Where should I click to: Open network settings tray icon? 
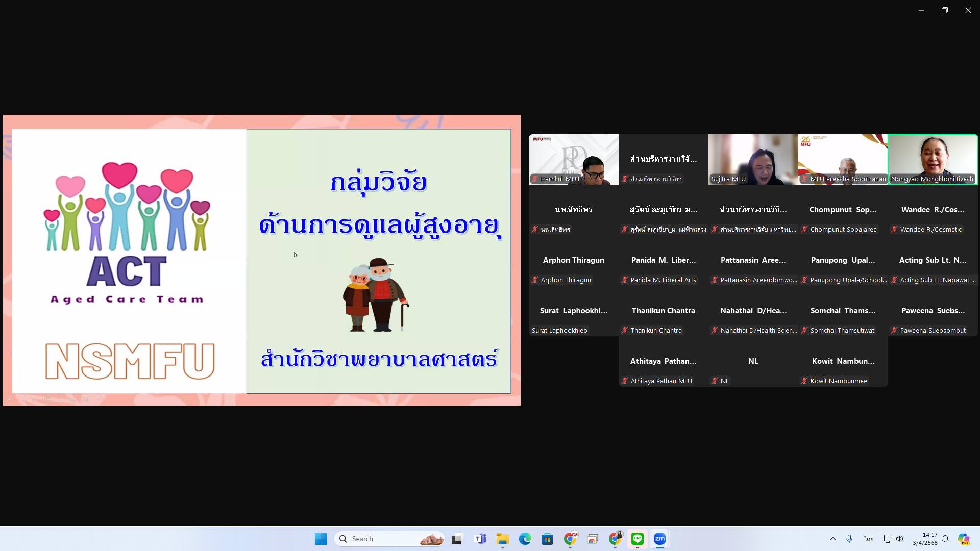[888, 539]
